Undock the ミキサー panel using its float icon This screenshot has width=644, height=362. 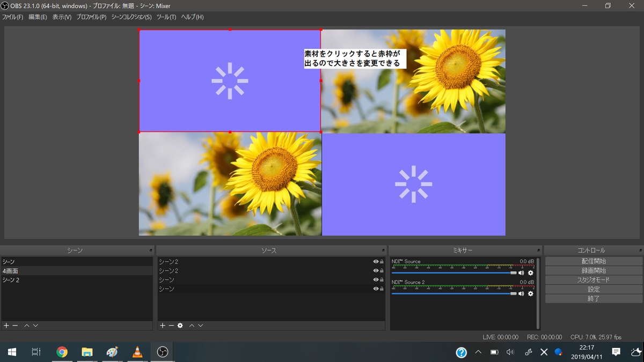(x=539, y=250)
